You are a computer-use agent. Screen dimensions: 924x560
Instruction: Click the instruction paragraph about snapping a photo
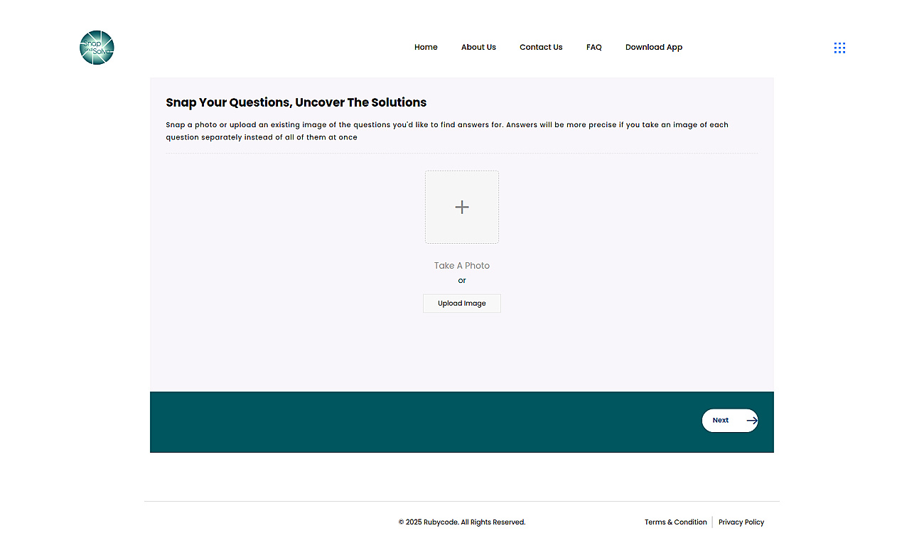tap(447, 131)
